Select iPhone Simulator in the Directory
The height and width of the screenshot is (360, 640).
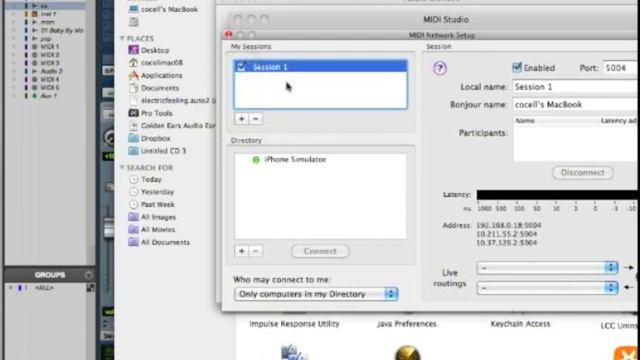[x=295, y=159]
